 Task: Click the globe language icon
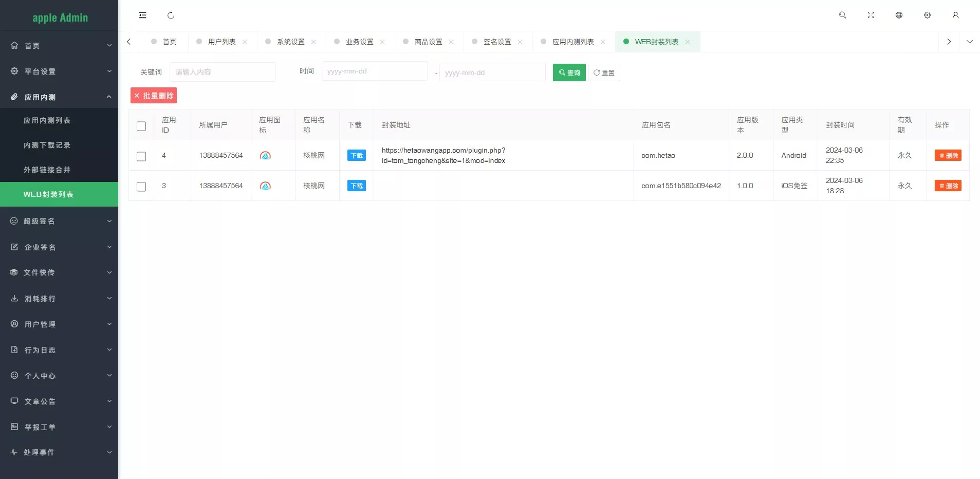(x=899, y=15)
